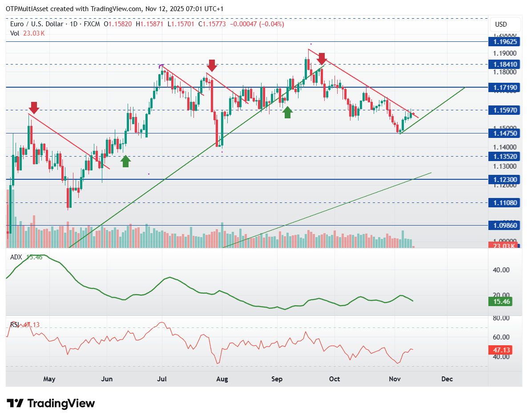The width and height of the screenshot is (528, 420).
Task: Select the 1.12300 support price badge
Action: pos(504,179)
